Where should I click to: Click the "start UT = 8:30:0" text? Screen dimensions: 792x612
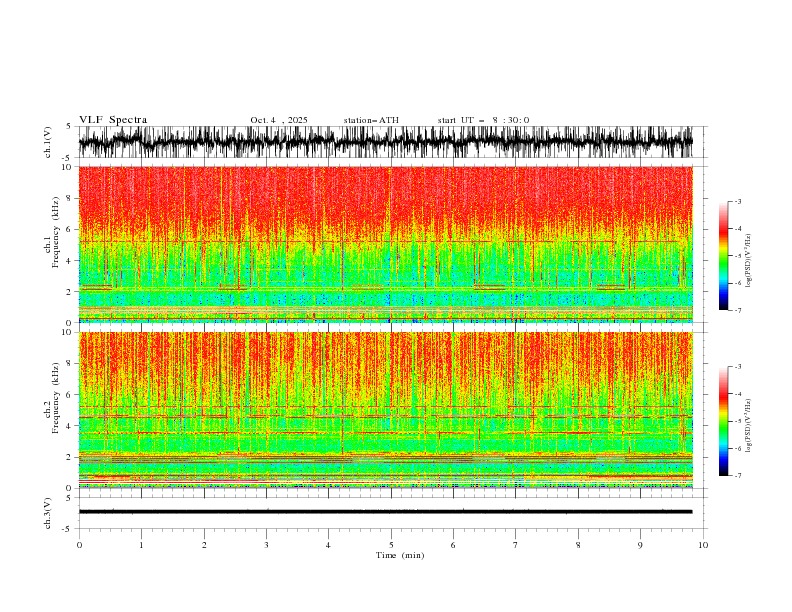click(x=483, y=120)
